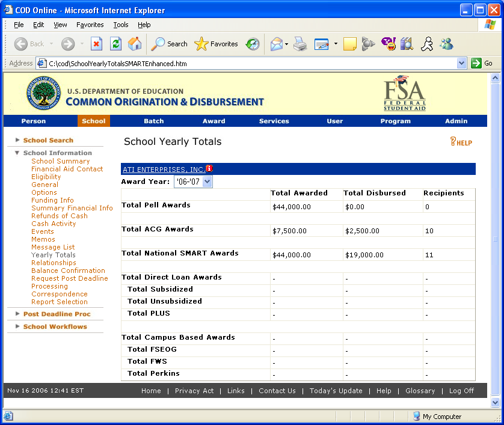The width and height of the screenshot is (504, 425).
Task: Open Balance Confirmation in the sidebar
Action: pos(68,271)
